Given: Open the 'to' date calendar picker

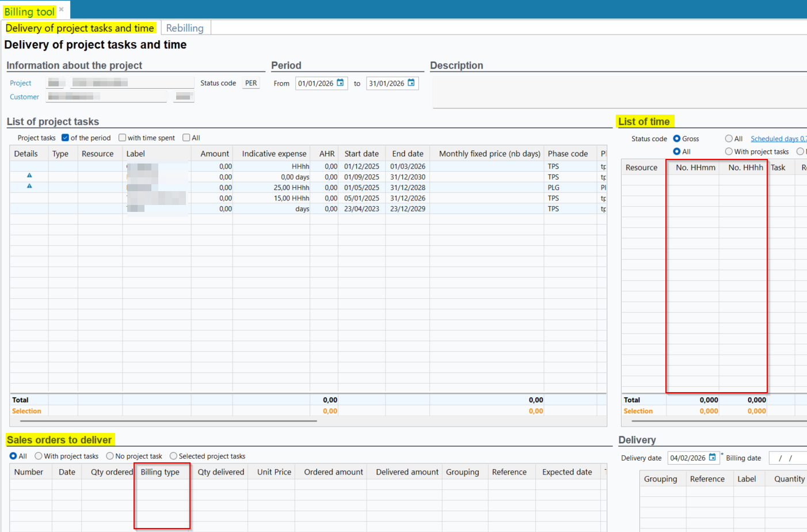Looking at the screenshot, I should tap(411, 83).
